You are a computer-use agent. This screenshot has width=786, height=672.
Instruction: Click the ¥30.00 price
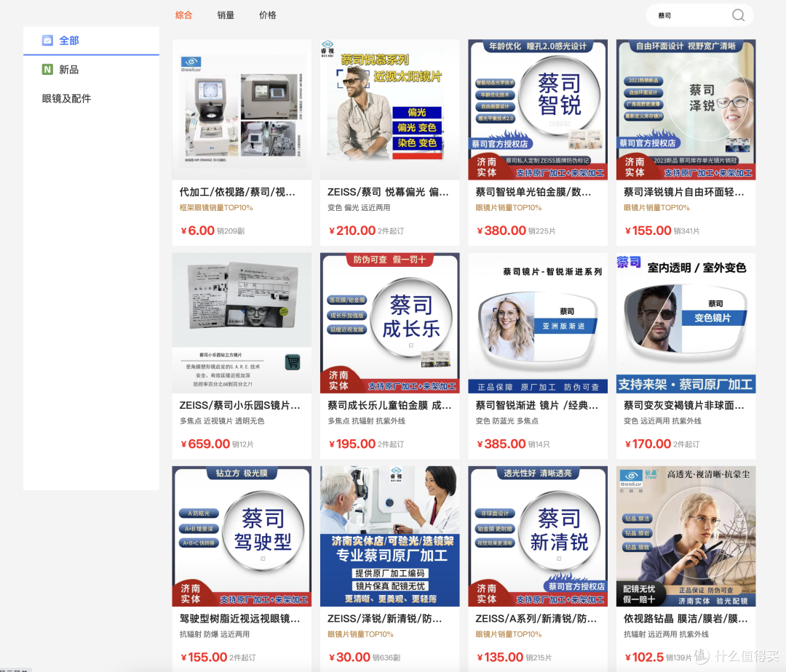(x=349, y=657)
